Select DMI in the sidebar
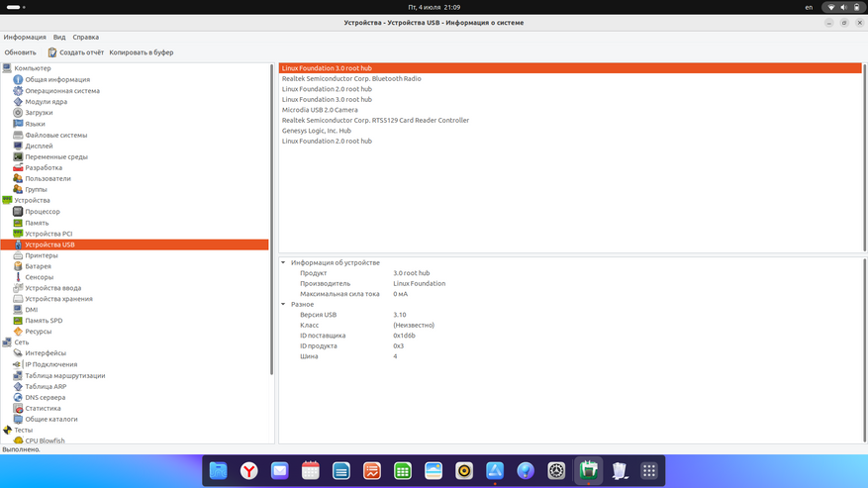The width and height of the screenshot is (868, 488). (x=32, y=310)
